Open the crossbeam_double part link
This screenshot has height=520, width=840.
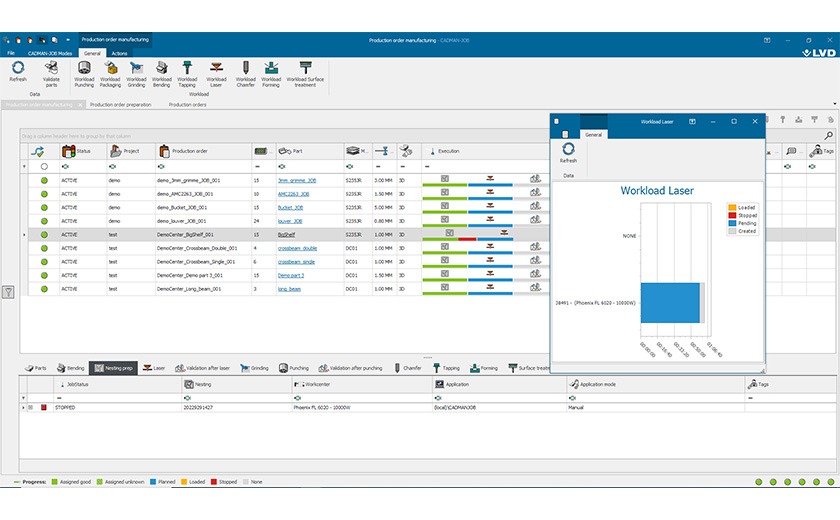pos(297,248)
